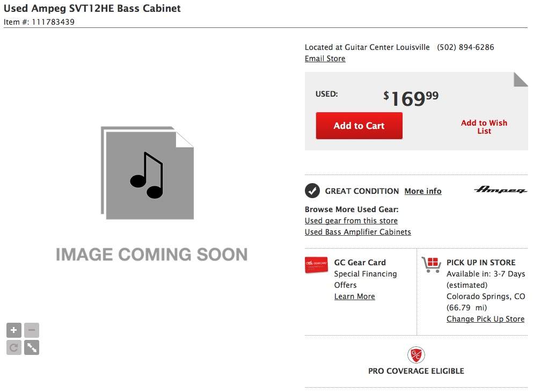Click the Image Coming Soon placeholder

click(151, 194)
